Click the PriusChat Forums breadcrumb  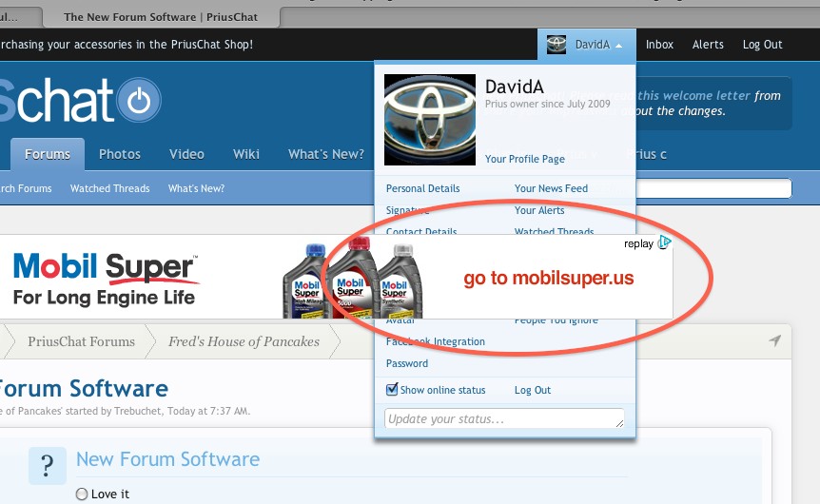(x=81, y=341)
